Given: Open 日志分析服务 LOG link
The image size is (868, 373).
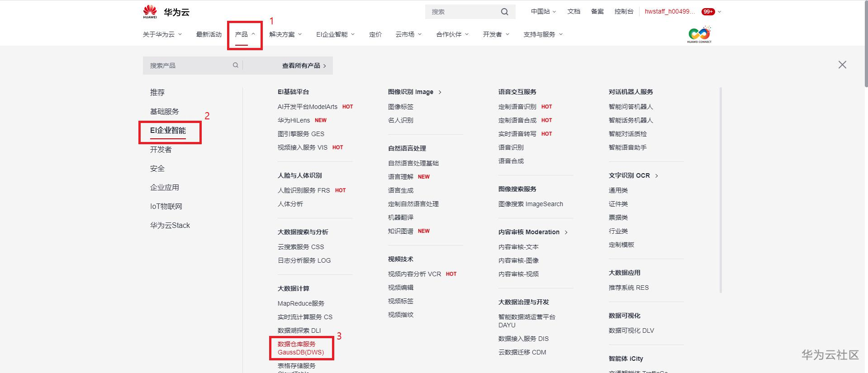Looking at the screenshot, I should coord(304,260).
